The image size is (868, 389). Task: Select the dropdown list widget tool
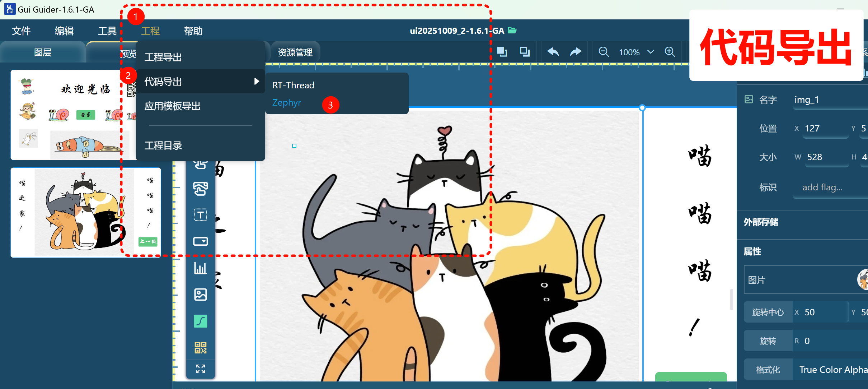coord(200,241)
